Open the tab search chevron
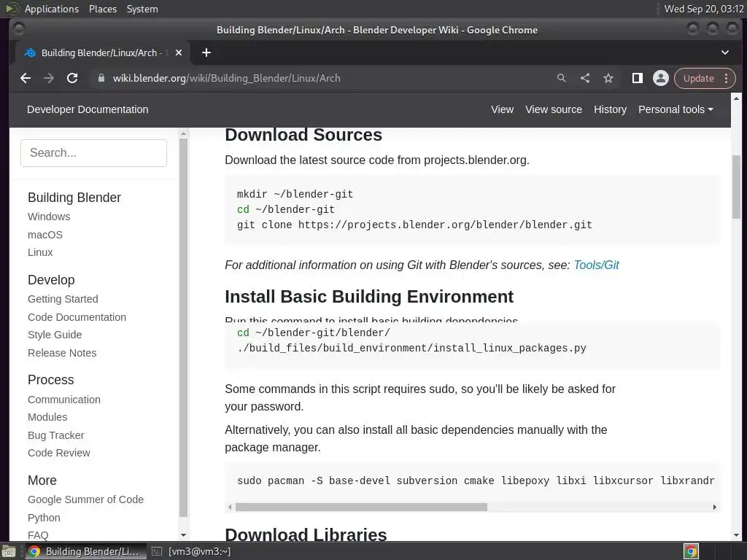 [725, 52]
